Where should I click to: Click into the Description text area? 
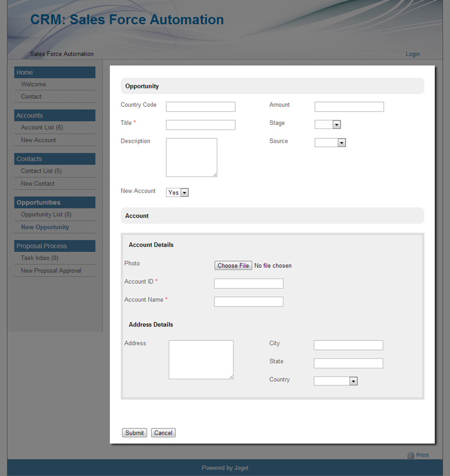click(x=191, y=157)
